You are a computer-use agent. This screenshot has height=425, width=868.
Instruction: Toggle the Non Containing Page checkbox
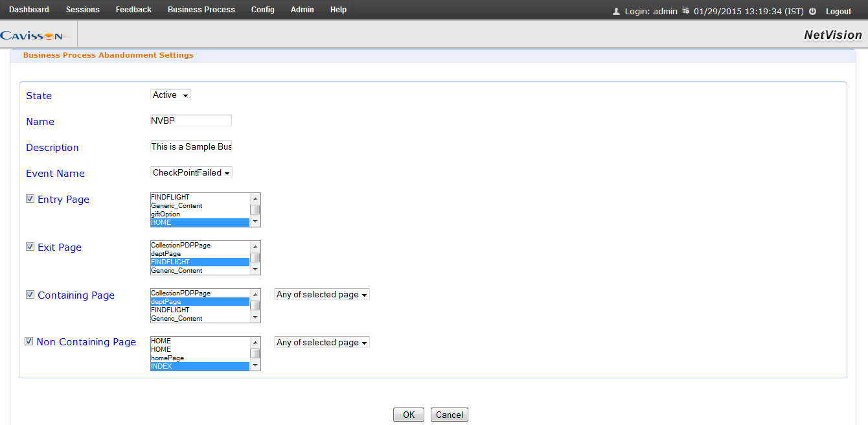(29, 341)
